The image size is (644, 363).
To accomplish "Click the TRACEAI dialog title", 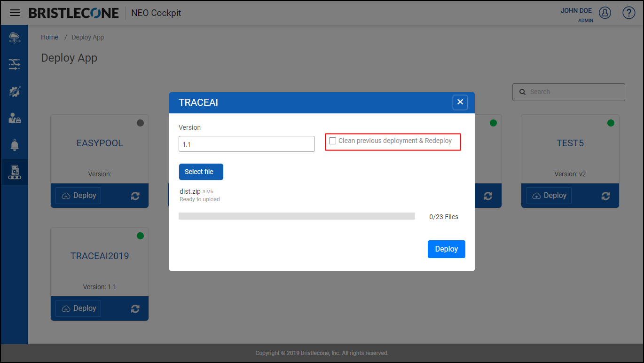I will (198, 103).
